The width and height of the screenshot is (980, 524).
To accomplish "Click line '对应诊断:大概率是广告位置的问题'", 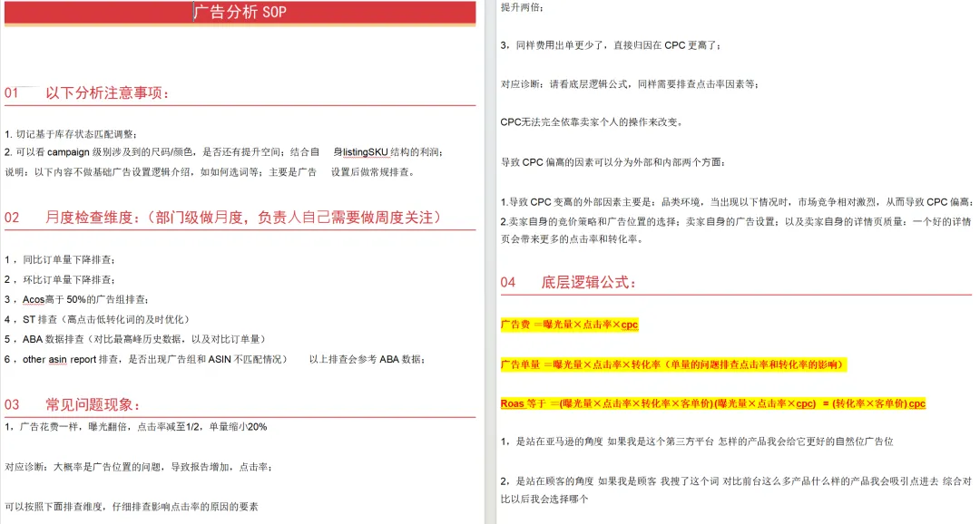I will coord(138,467).
